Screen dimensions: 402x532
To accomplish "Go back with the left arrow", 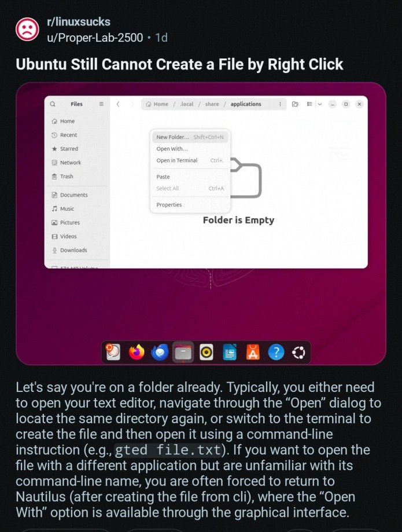I will [117, 104].
